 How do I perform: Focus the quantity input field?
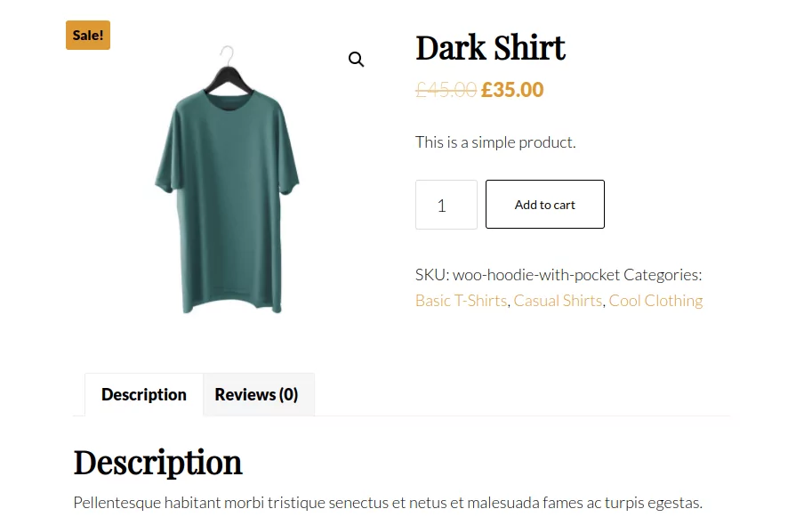[446, 205]
